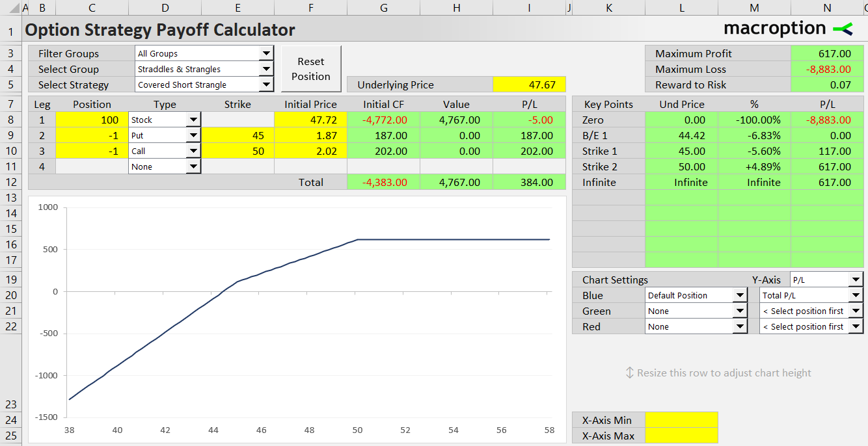The width and height of the screenshot is (868, 446).
Task: Select Leg 1 Initial CF cell -4,772.00
Action: click(x=383, y=120)
